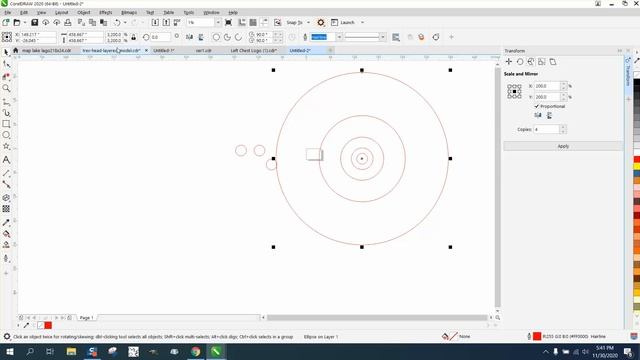Select the Ellipse tool
This screenshot has width=640, height=360.
(6, 135)
